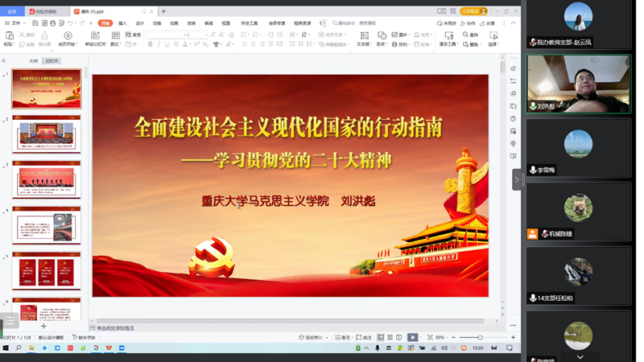Screen dimensions: 644x362
Task: Click the zoom slider handle
Action: pos(480,337)
